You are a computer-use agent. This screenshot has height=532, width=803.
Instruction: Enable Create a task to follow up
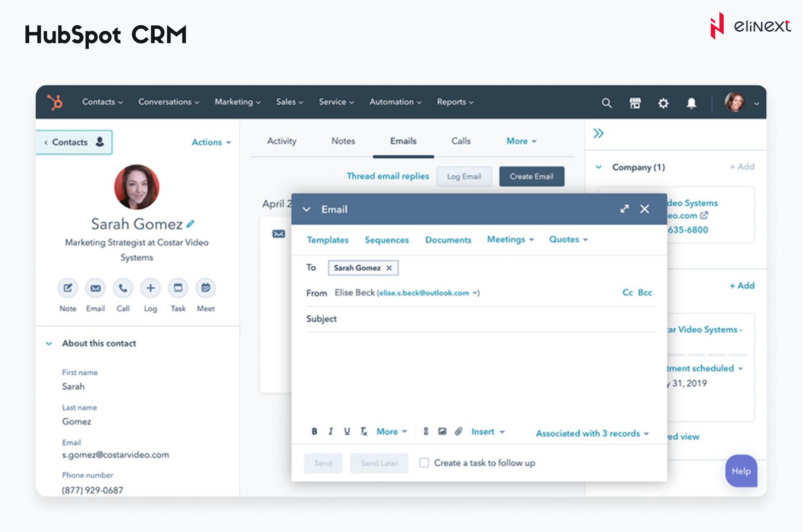(x=424, y=463)
